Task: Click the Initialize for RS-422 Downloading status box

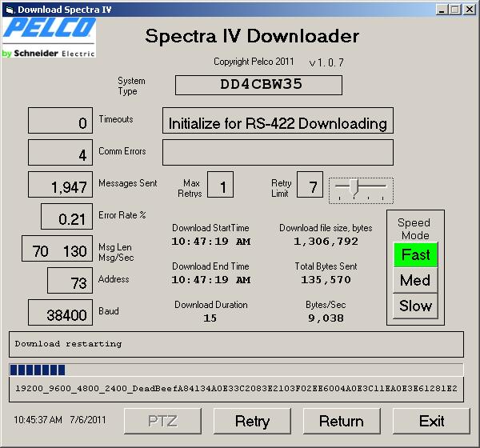Action: point(278,120)
